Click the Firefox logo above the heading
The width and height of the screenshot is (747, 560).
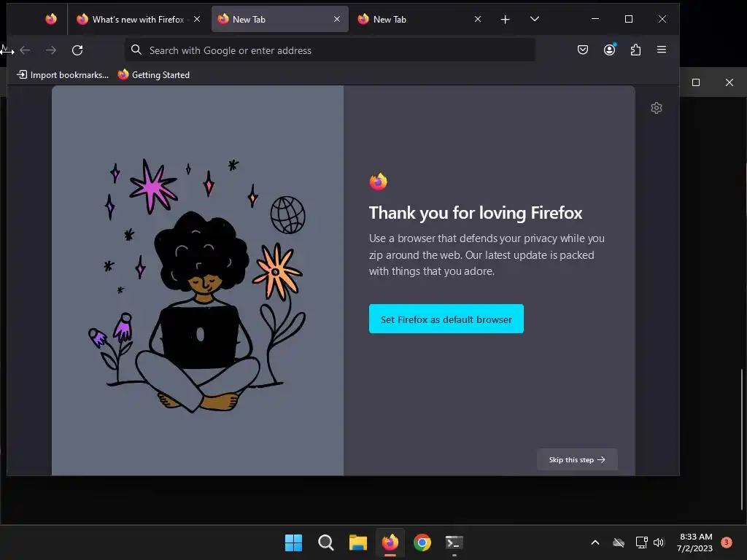coord(379,182)
